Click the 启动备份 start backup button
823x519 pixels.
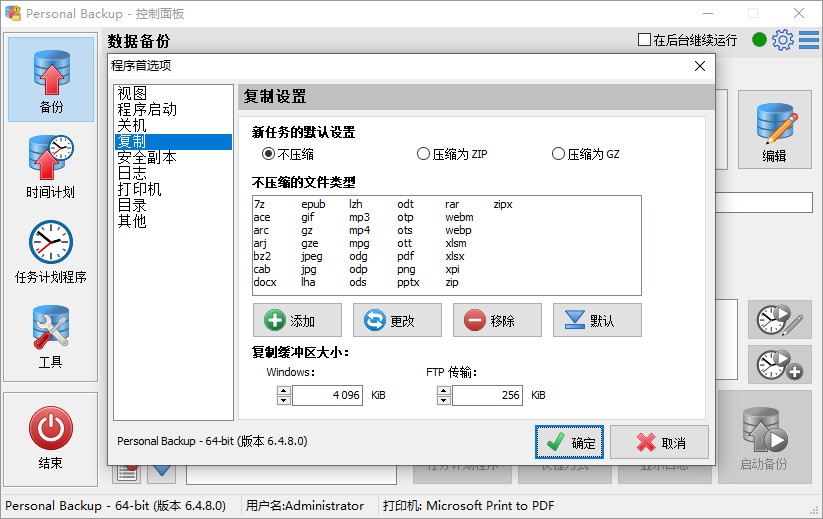tap(765, 437)
